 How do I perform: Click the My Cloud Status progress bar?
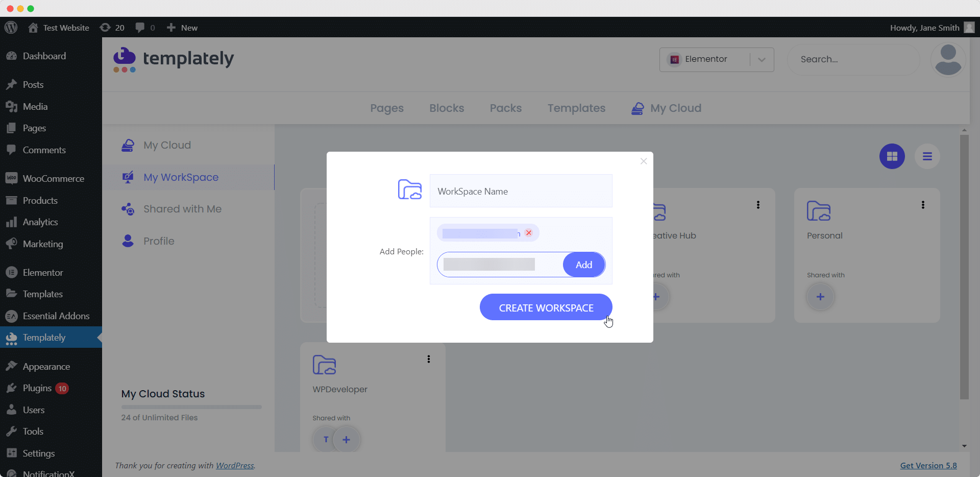(x=191, y=407)
